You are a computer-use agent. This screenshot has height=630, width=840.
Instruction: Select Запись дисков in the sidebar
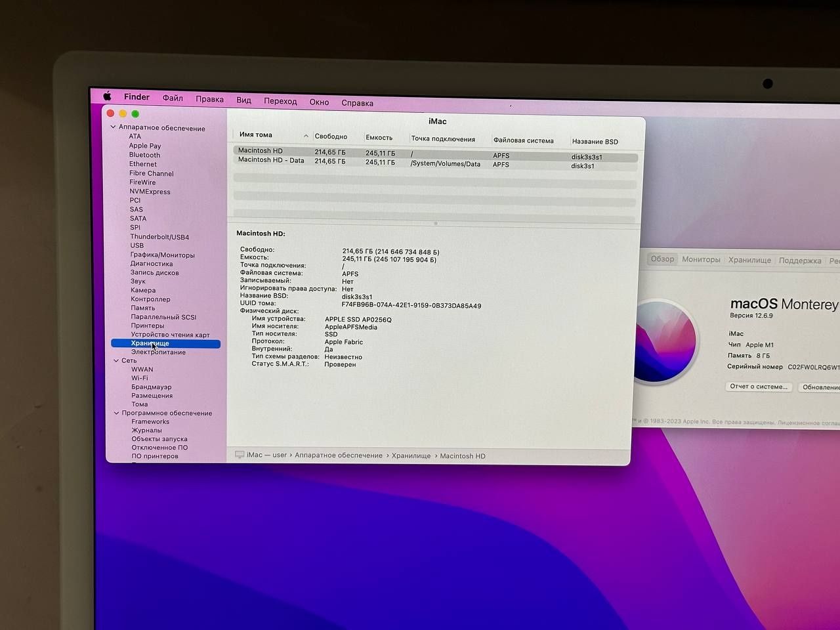click(154, 272)
